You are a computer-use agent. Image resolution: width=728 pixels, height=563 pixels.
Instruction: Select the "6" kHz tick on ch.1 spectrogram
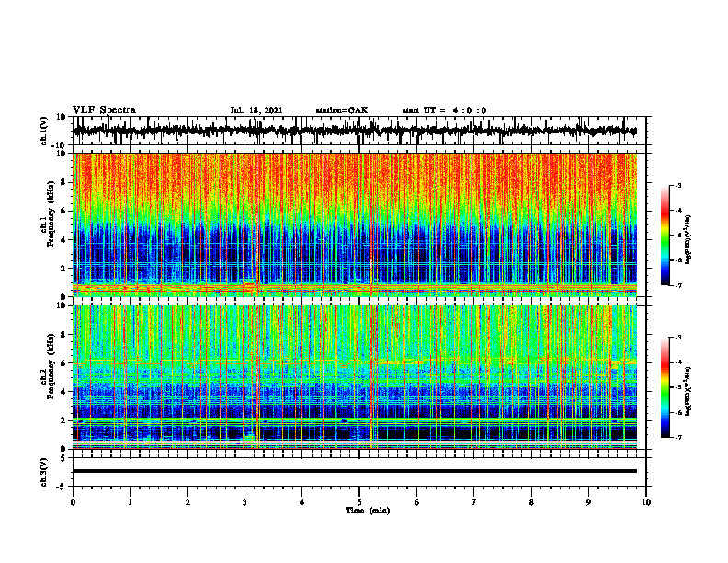65,212
